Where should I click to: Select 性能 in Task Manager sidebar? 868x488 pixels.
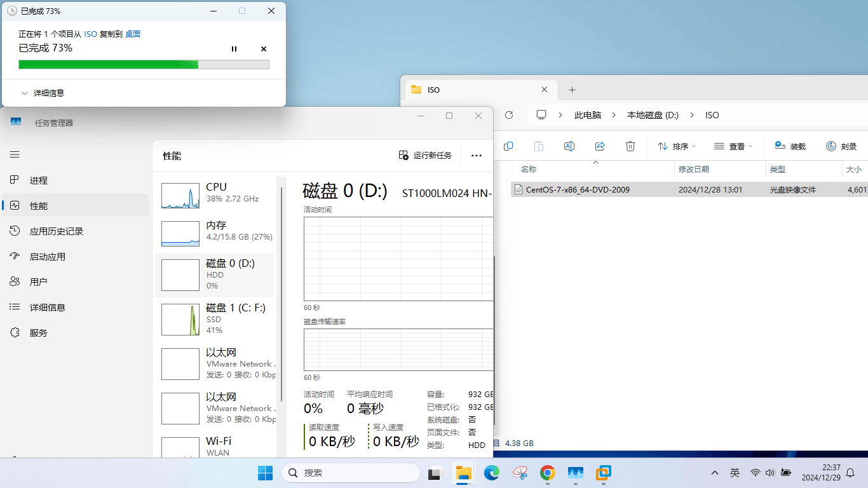pyautogui.click(x=76, y=206)
